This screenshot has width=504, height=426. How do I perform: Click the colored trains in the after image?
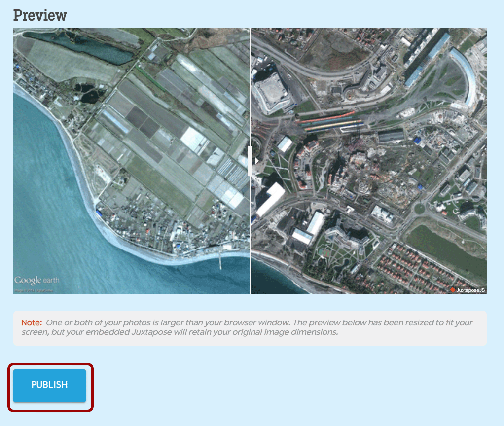tap(325, 122)
